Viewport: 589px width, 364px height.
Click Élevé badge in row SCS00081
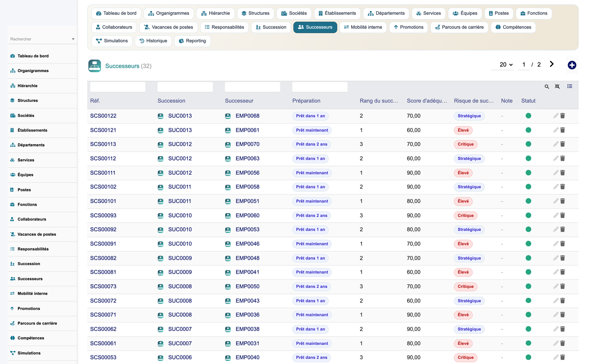point(463,272)
